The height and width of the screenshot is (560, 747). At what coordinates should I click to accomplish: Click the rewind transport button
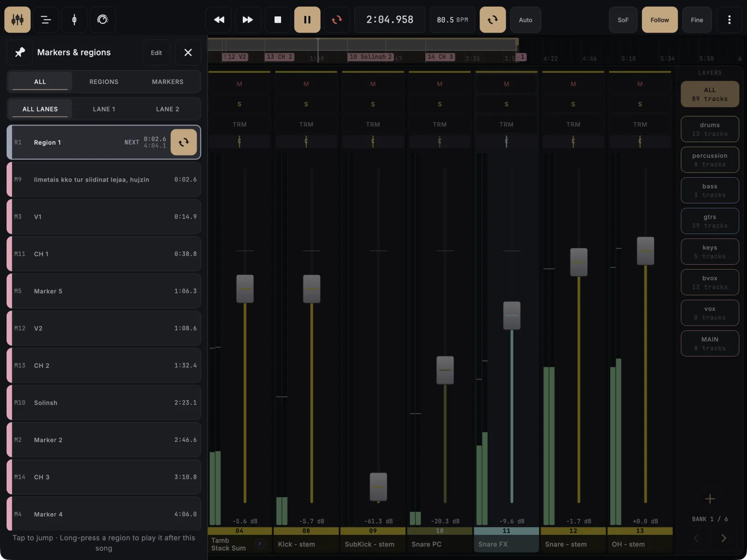pyautogui.click(x=219, y=20)
